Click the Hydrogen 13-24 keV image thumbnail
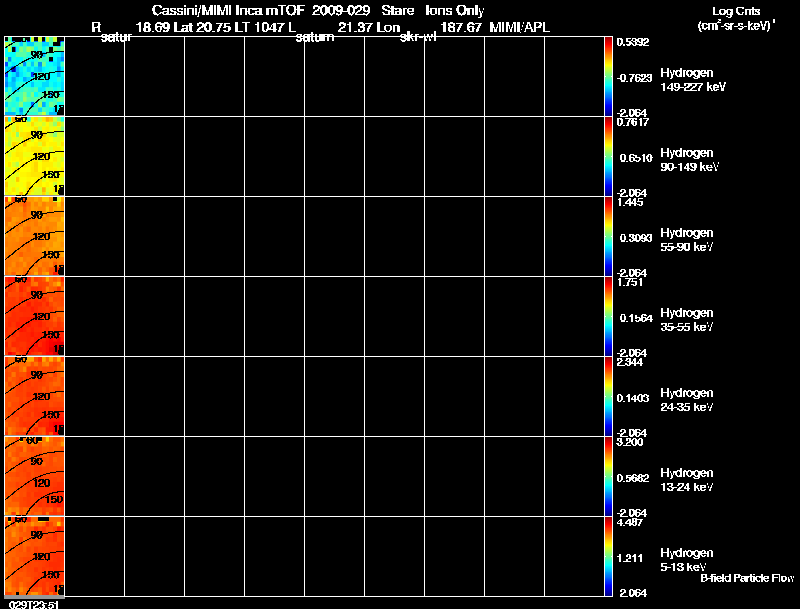The width and height of the screenshot is (800, 609). [35, 476]
